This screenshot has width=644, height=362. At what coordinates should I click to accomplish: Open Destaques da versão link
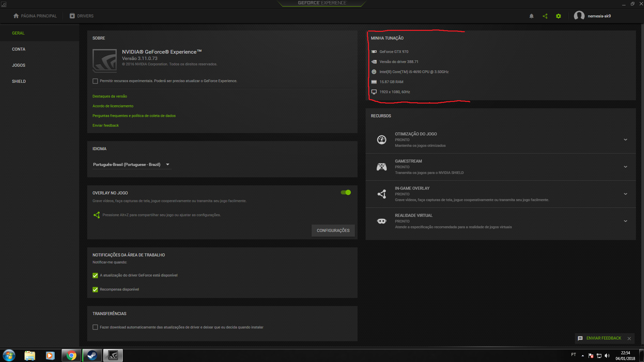click(110, 96)
